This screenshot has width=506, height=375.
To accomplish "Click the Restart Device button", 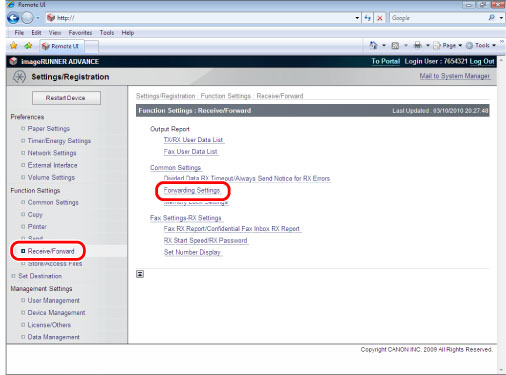I will pyautogui.click(x=66, y=98).
